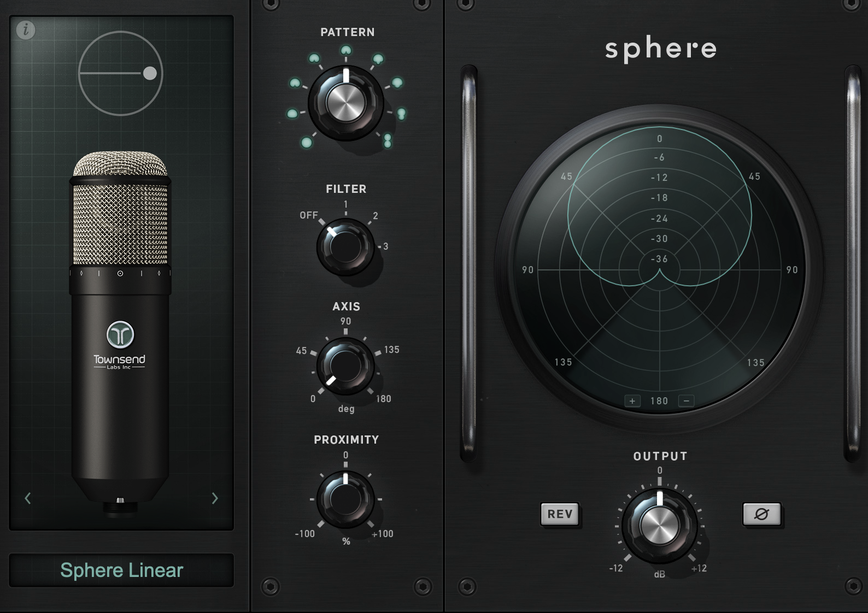This screenshot has height=613, width=868.
Task: Click the sphere title logo text
Action: pyautogui.click(x=661, y=49)
